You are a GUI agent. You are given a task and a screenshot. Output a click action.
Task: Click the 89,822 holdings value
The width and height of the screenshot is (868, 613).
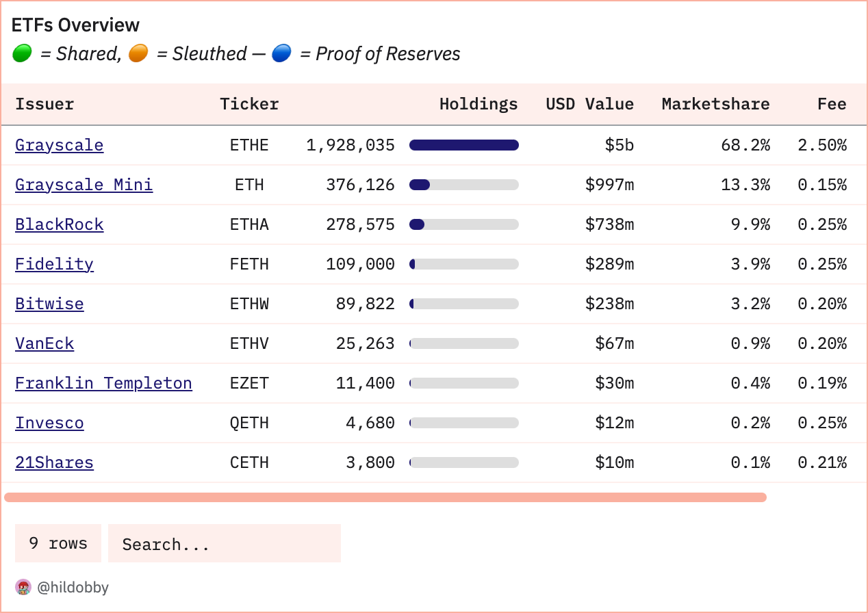coord(366,304)
